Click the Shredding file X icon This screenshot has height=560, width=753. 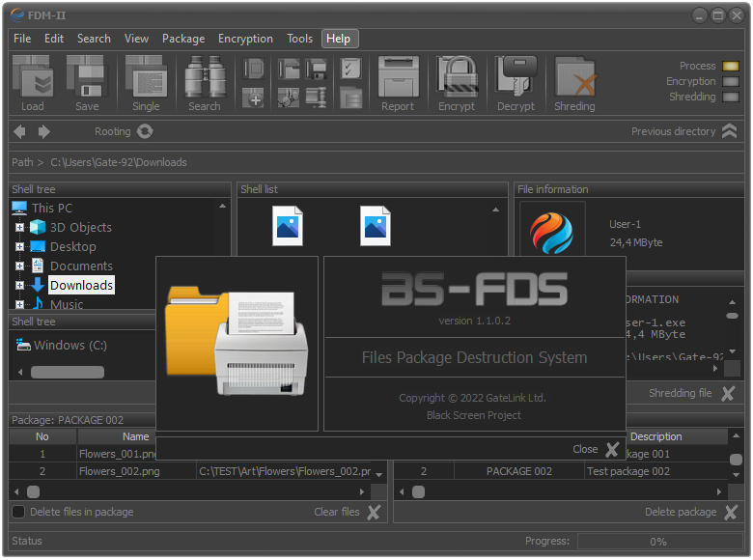click(728, 393)
